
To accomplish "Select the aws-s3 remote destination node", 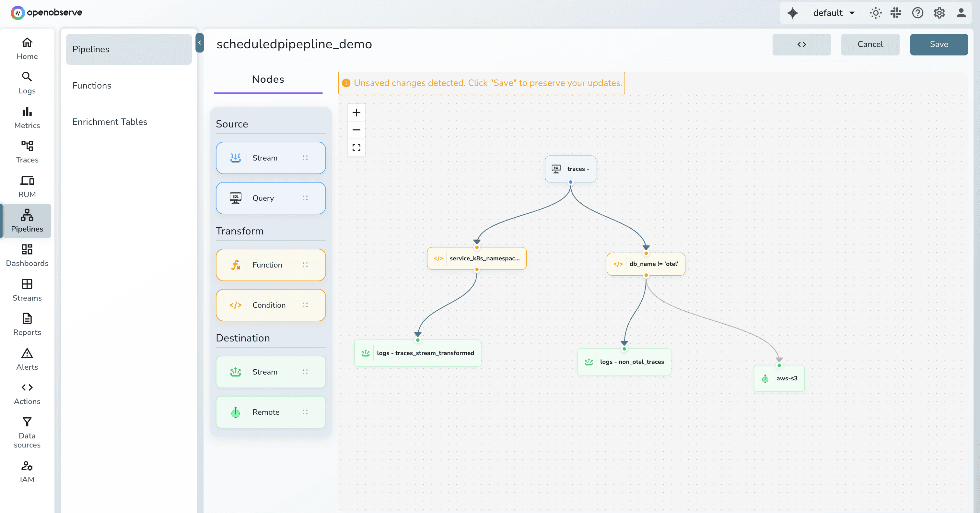I will pos(779,378).
